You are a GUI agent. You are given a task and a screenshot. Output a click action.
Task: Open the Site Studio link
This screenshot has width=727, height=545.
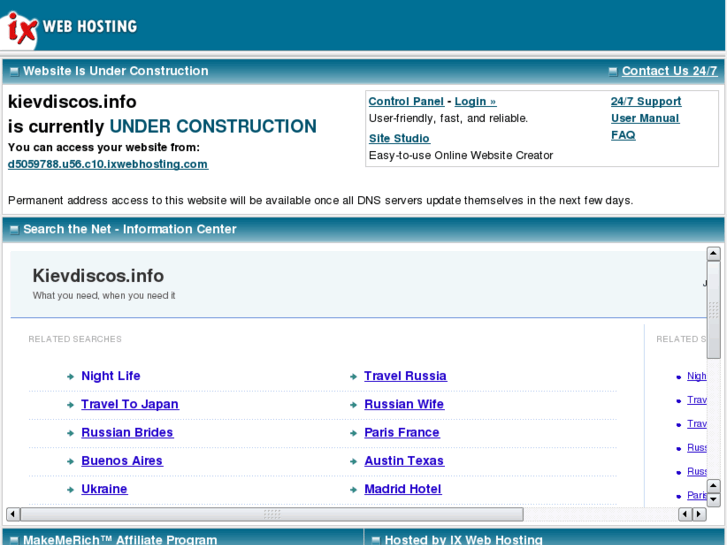(x=399, y=138)
